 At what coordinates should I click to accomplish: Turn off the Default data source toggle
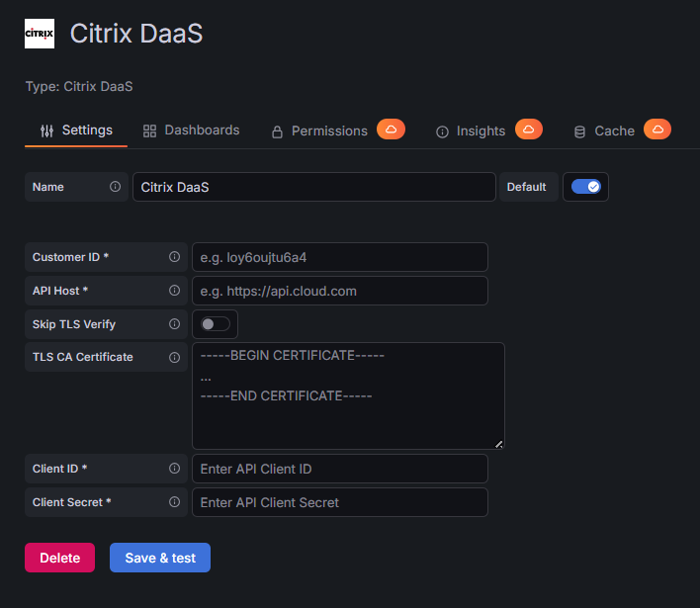point(586,187)
